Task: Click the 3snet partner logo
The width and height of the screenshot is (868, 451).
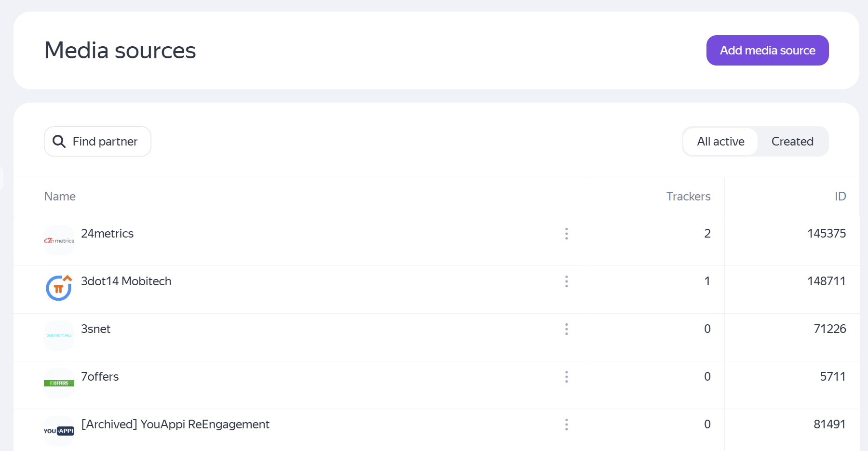Action: [x=59, y=335]
